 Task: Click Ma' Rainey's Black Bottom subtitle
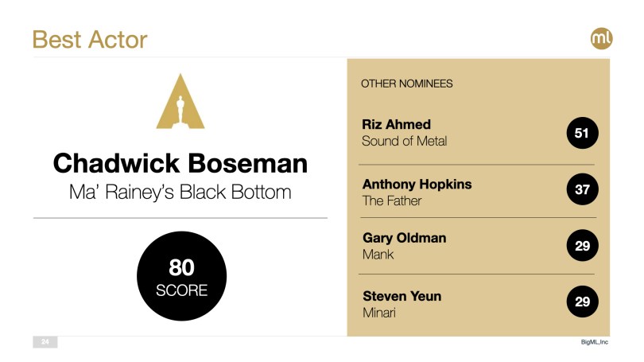[180, 192]
